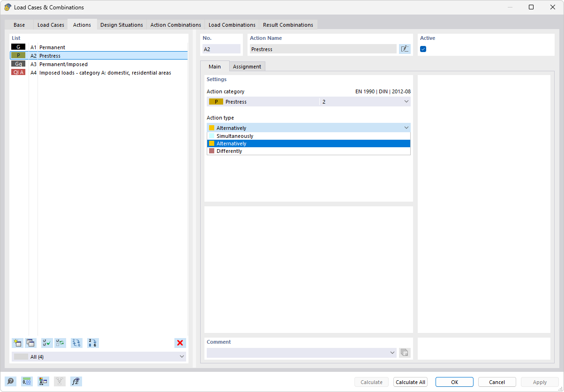The height and width of the screenshot is (392, 564).
Task: Select the Simultaneously action type option
Action: coord(308,136)
